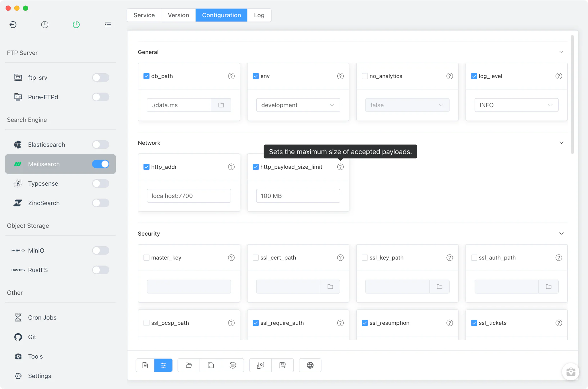
Task: Click the back arrow icon in sidebar
Action: click(13, 24)
